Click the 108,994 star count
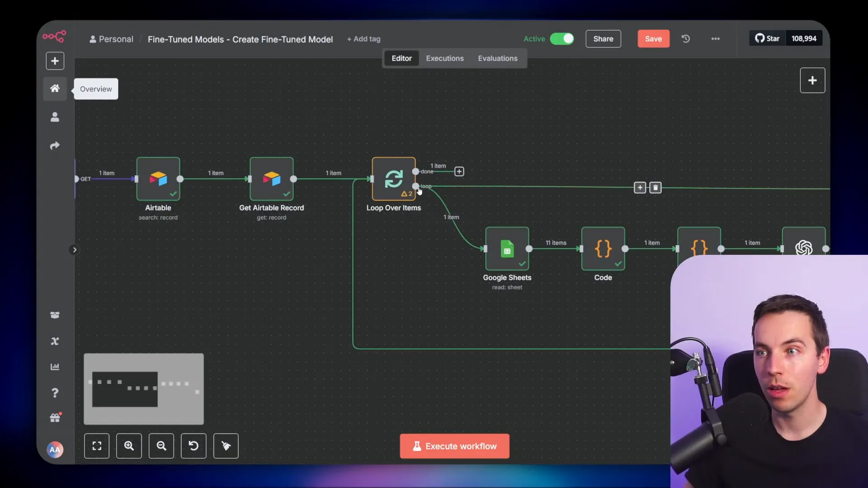 [804, 39]
